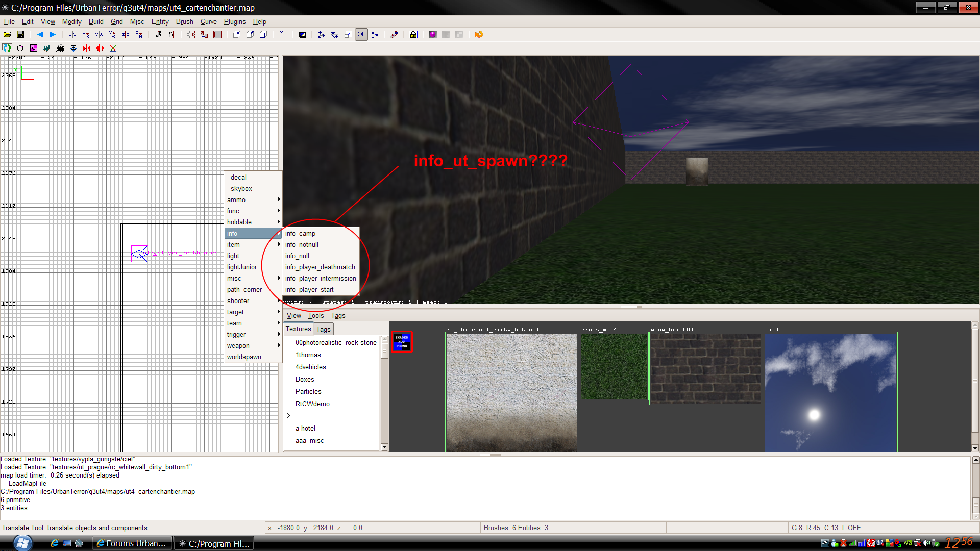Toggle the QE resize tool
Screen dimensions: 980x551
pyautogui.click(x=361, y=34)
